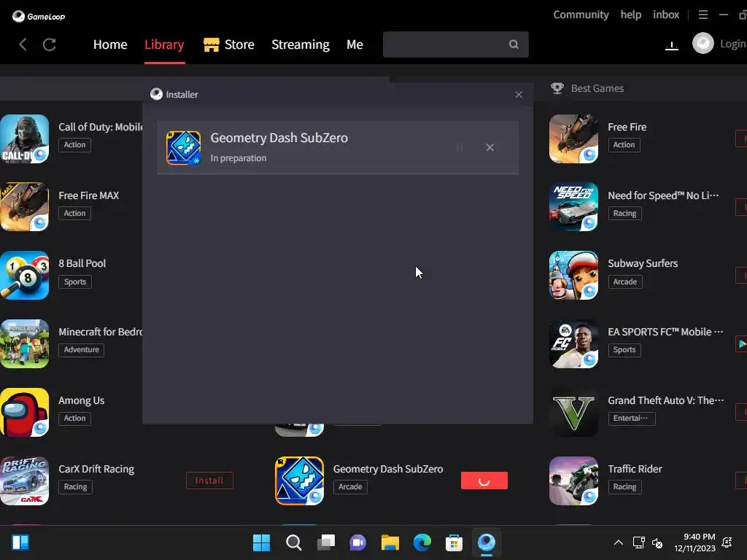Click the profile avatar icon
The height and width of the screenshot is (560, 747).
coord(703,44)
